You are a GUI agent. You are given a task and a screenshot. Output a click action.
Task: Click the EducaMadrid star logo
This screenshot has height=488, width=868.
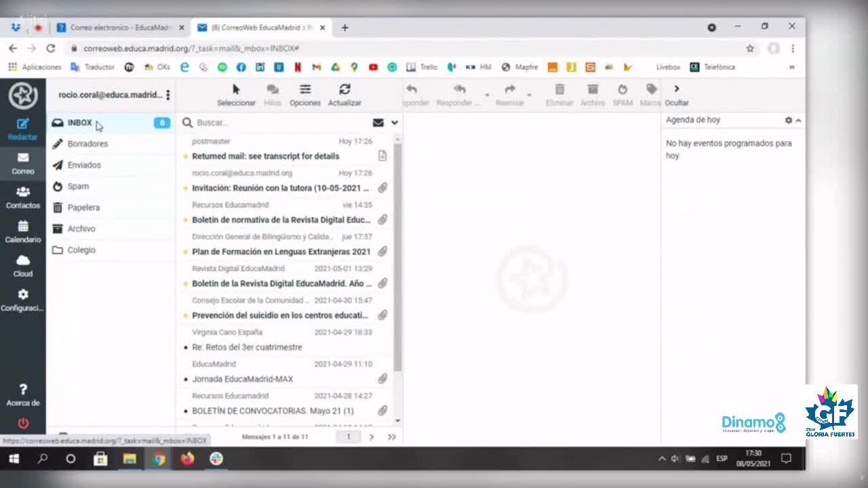point(23,96)
